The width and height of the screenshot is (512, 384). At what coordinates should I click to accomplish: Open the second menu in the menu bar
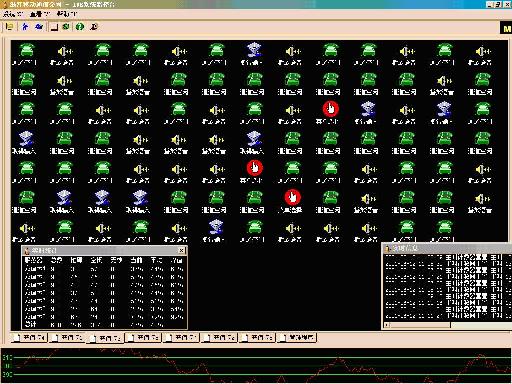(x=40, y=14)
